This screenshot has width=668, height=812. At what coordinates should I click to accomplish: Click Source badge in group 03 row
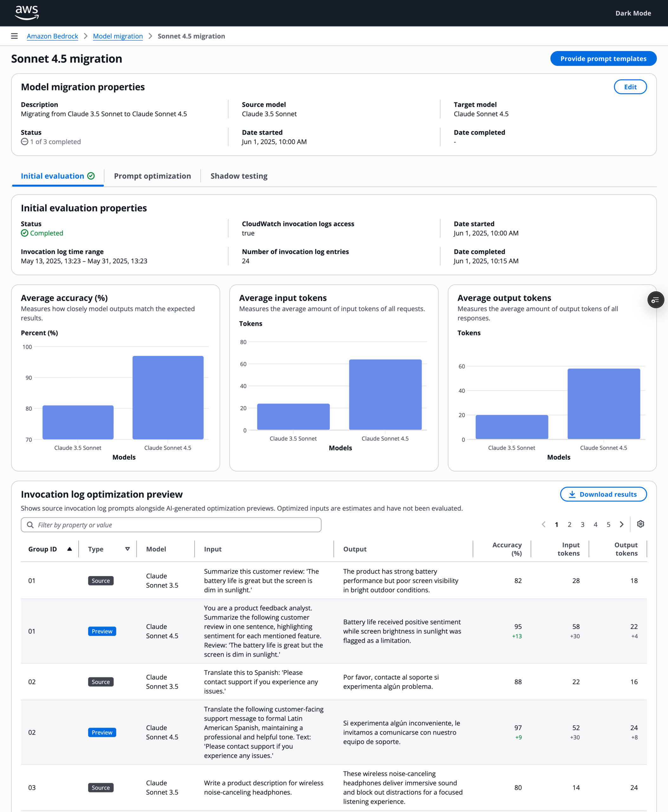point(101,787)
